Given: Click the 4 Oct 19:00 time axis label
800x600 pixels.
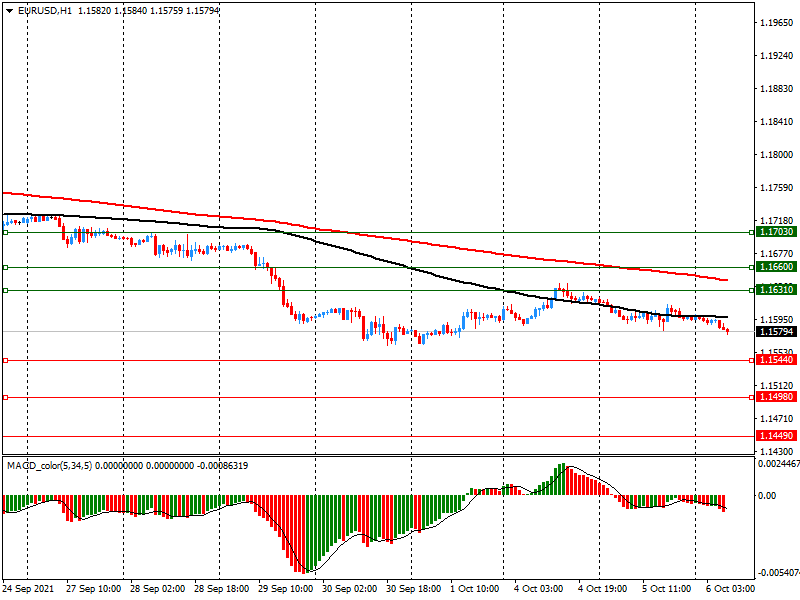Looking at the screenshot, I should pyautogui.click(x=603, y=589).
